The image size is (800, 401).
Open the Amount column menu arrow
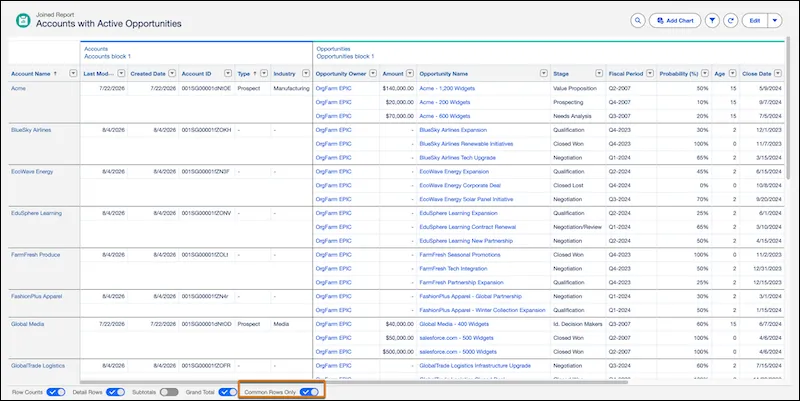[x=410, y=73]
